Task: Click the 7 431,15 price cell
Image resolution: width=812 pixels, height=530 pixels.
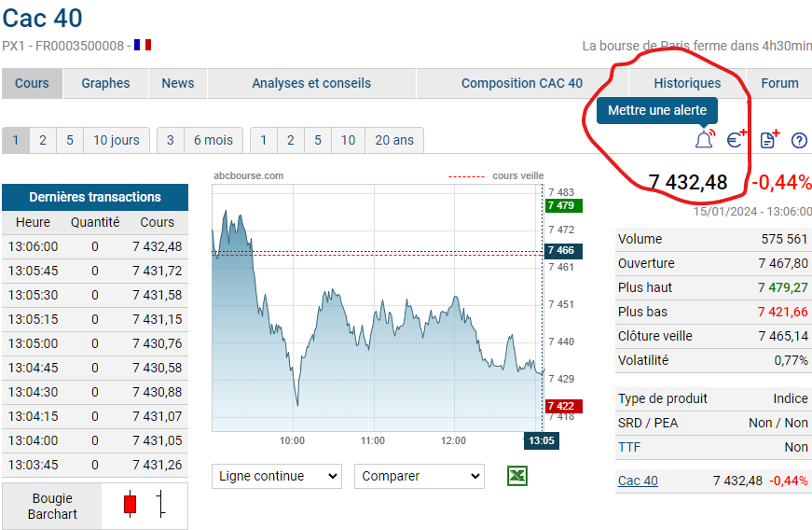Action: 157,320
